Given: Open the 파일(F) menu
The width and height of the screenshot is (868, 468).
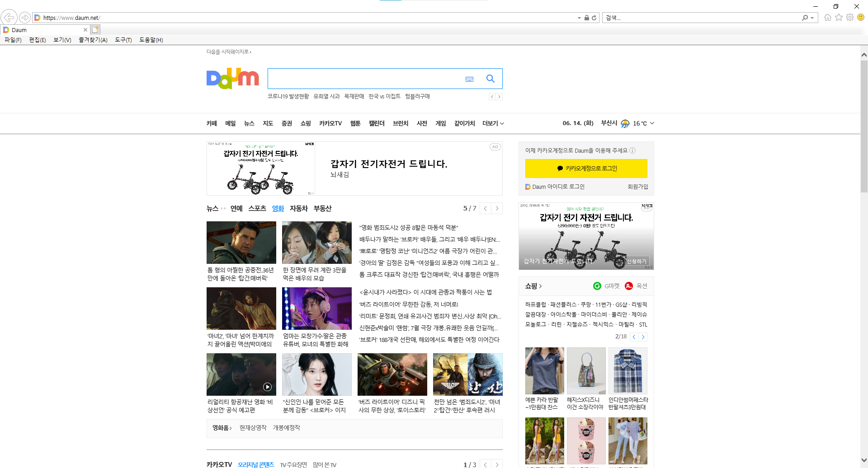Looking at the screenshot, I should pyautogui.click(x=13, y=40).
